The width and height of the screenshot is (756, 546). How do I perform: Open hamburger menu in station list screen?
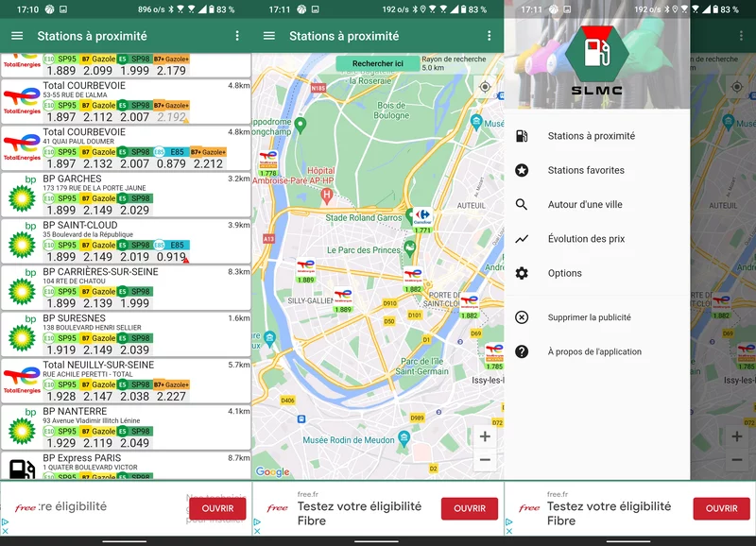[x=17, y=36]
